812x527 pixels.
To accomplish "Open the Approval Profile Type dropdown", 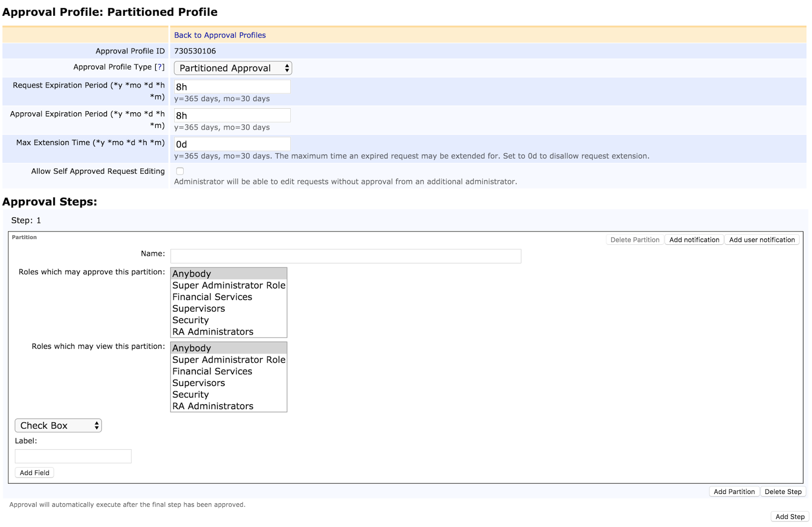I will (x=232, y=68).
